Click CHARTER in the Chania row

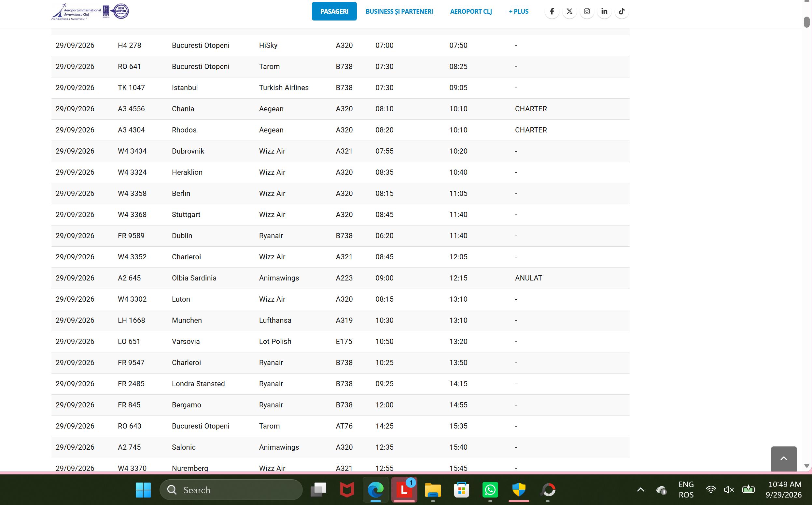(531, 109)
